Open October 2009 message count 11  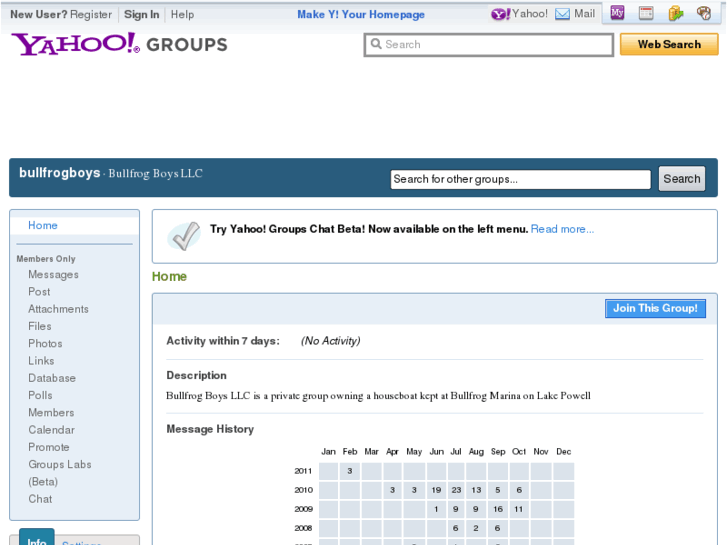519,509
